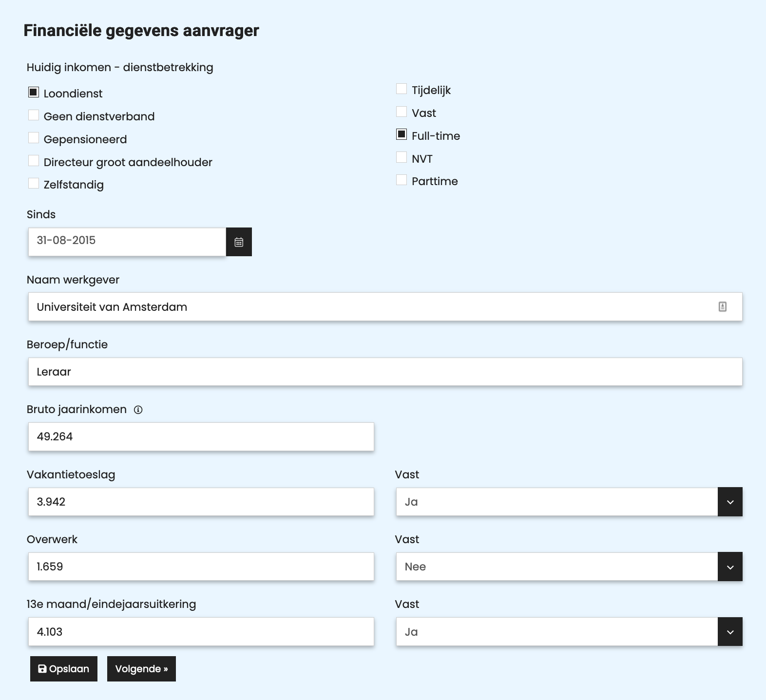Select the Tijdelijk checkbox
Screen dimensions: 766x700
click(x=401, y=88)
